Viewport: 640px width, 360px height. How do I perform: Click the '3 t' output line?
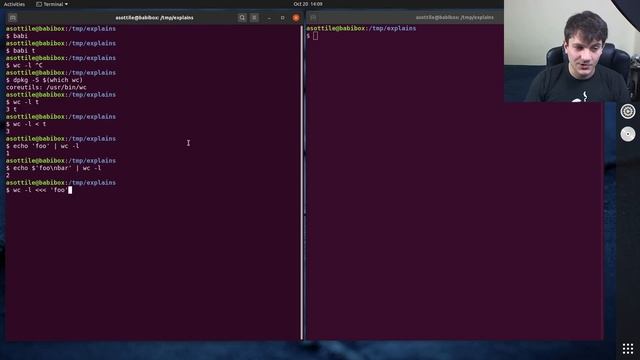[11, 109]
